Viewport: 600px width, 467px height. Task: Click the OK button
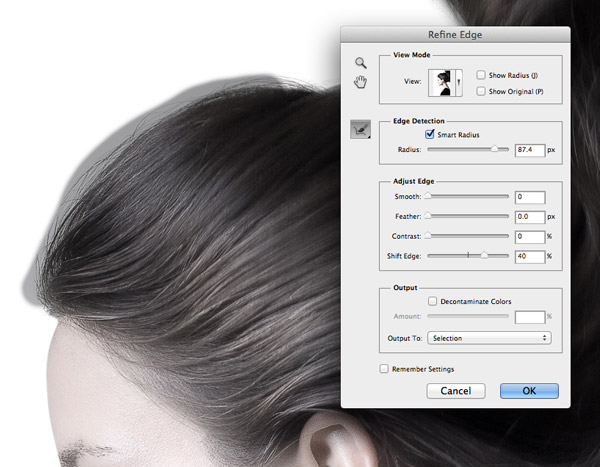click(529, 391)
